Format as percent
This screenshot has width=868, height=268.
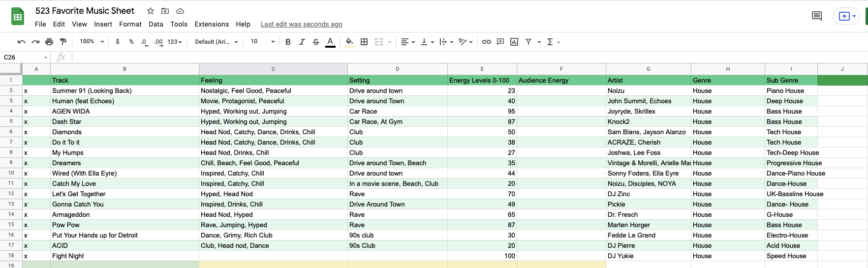(131, 42)
